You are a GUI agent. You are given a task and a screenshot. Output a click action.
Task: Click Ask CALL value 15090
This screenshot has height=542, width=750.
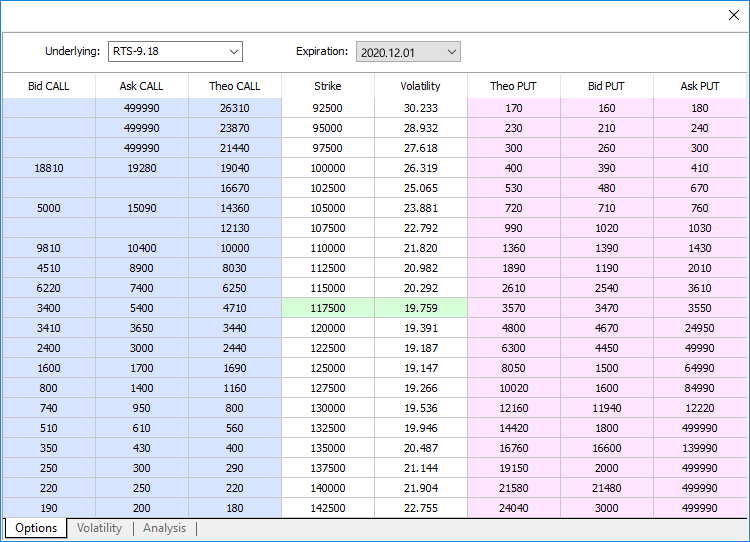click(142, 208)
